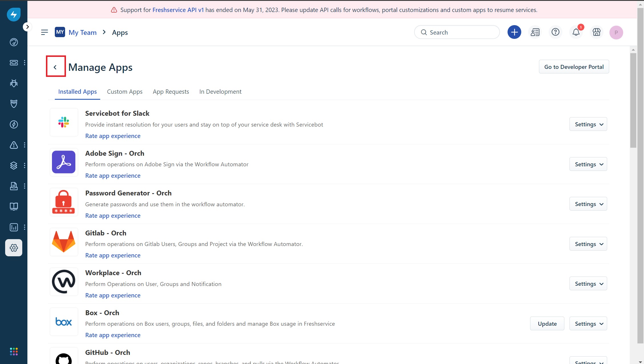Click the outer page scrollbar
The width and height of the screenshot is (644, 364).
(x=641, y=175)
